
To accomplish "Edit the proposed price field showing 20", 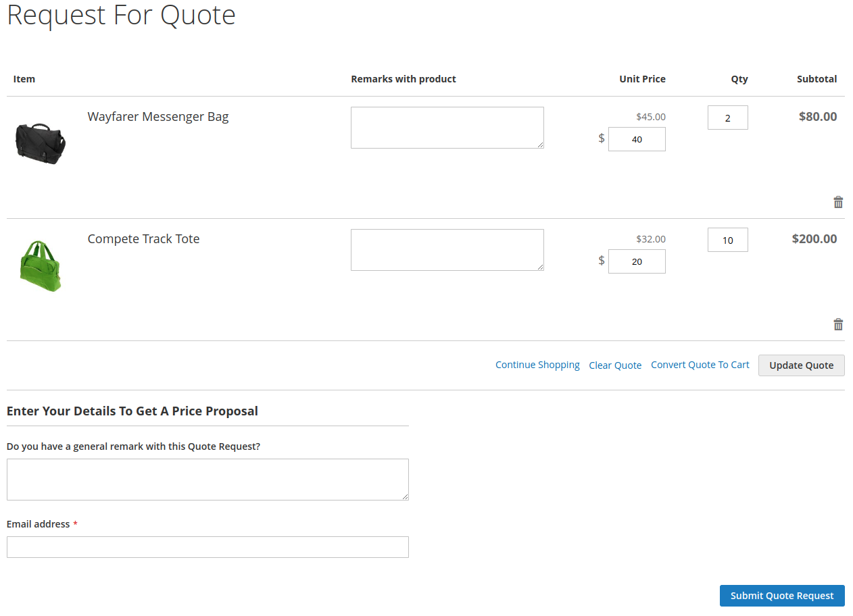I will pos(637,261).
